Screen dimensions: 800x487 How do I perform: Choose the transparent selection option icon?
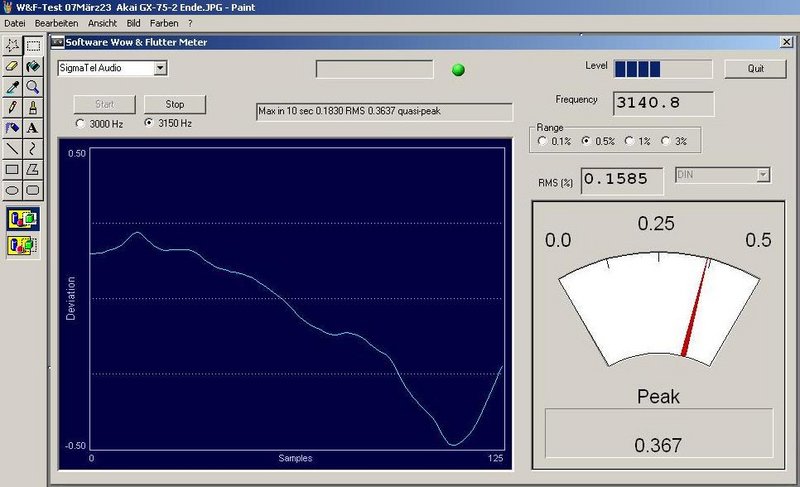[23, 245]
